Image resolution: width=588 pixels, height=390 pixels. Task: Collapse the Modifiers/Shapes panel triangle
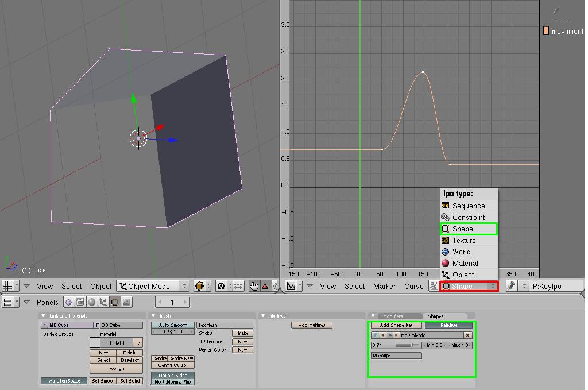pyautogui.click(x=373, y=316)
